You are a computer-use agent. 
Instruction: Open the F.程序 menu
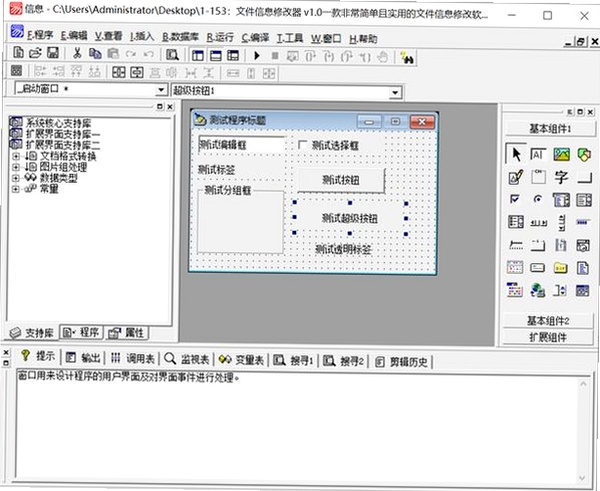click(40, 36)
